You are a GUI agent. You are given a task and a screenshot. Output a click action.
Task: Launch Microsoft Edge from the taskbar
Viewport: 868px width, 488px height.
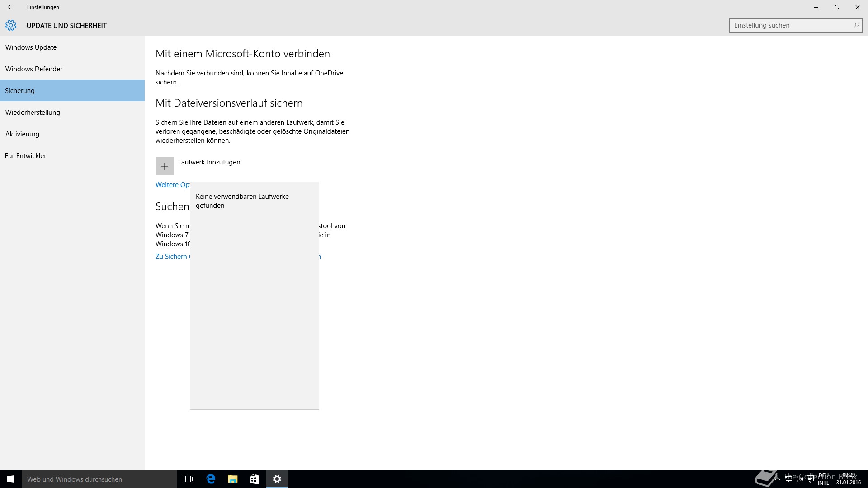(211, 479)
